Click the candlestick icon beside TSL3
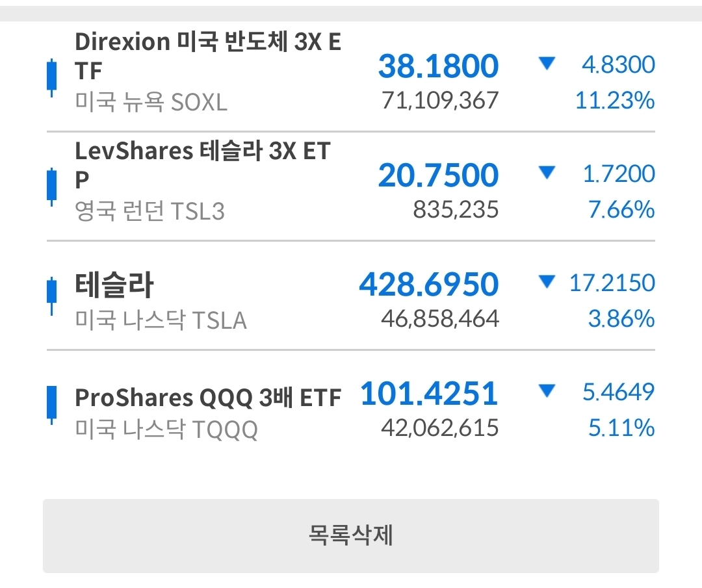Image resolution: width=702 pixels, height=588 pixels. [51, 186]
